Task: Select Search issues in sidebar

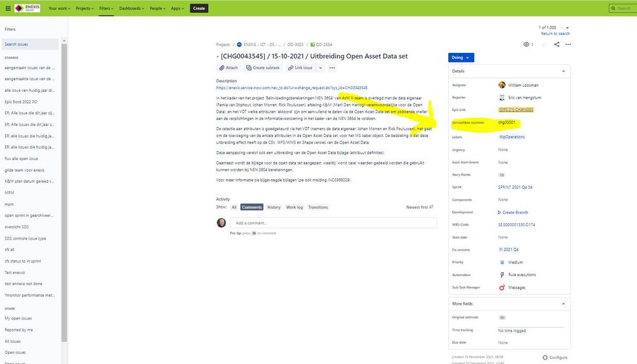Action: pos(30,44)
